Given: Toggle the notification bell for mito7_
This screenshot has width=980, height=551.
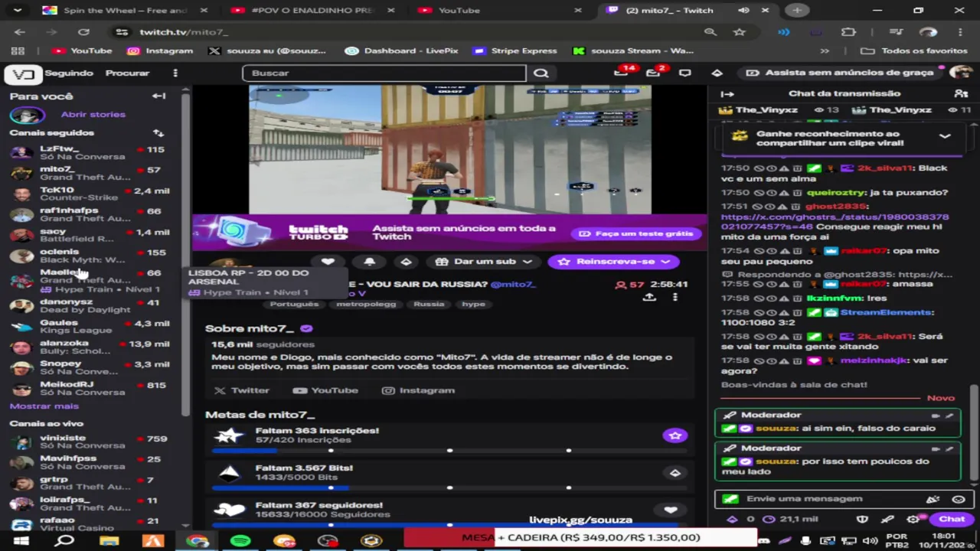Looking at the screenshot, I should [369, 262].
